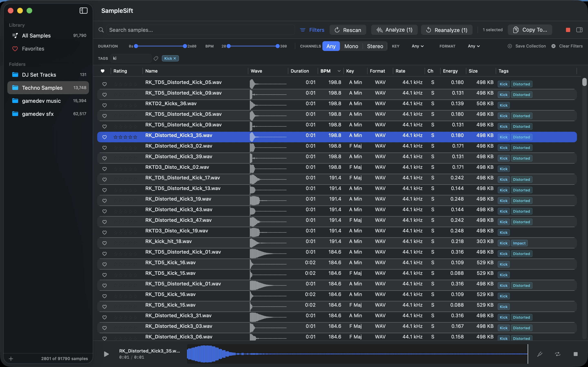This screenshot has width=588, height=367.
Task: Click the BPM slider's maximum handle
Action: [x=277, y=46]
